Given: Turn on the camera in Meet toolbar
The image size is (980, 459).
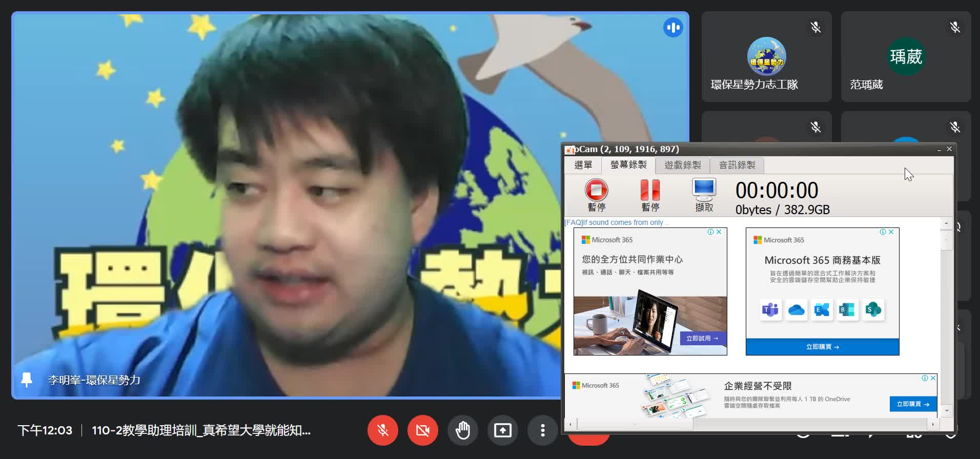Looking at the screenshot, I should [422, 430].
